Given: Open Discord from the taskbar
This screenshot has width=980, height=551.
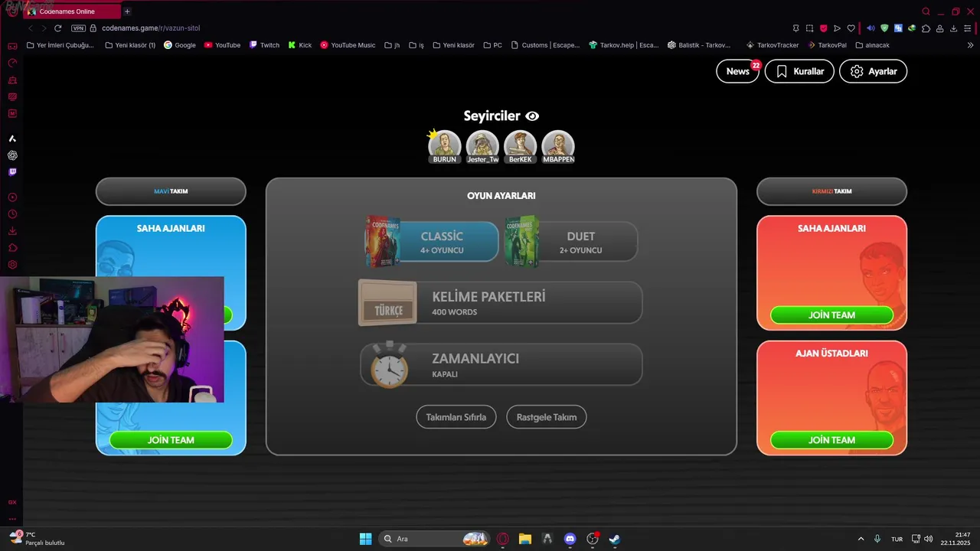Looking at the screenshot, I should (x=570, y=539).
